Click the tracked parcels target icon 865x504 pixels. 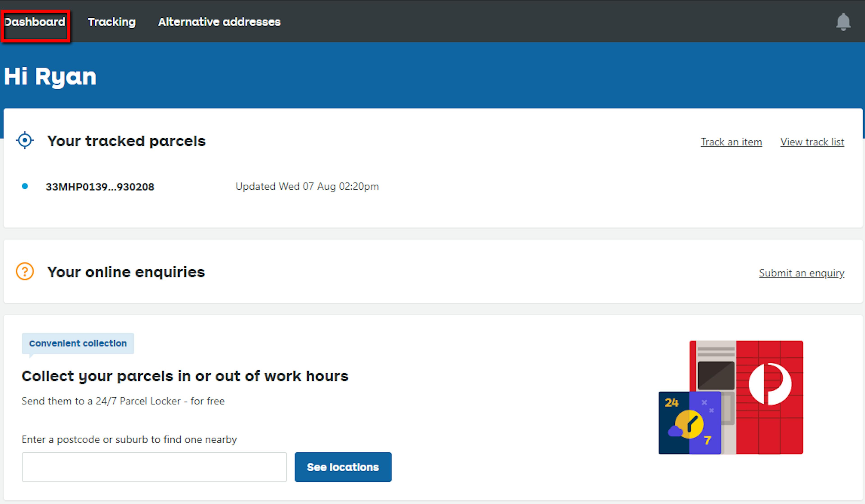24,140
